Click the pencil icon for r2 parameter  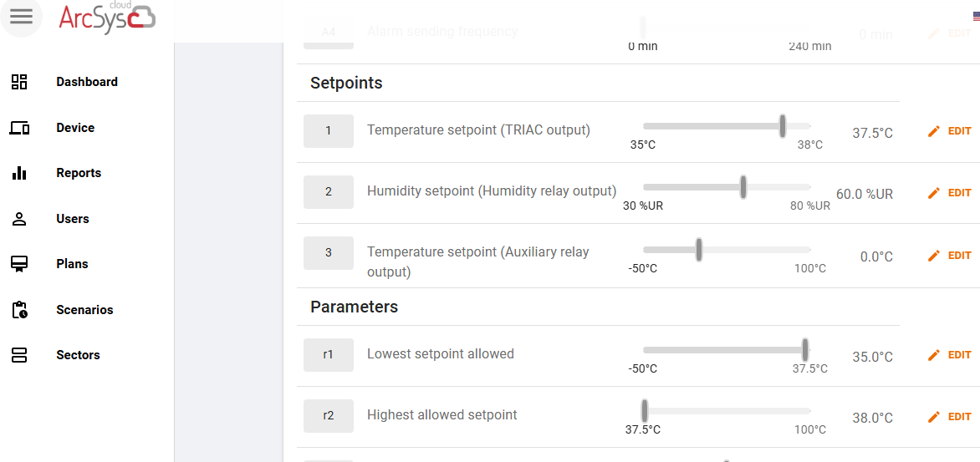click(934, 416)
